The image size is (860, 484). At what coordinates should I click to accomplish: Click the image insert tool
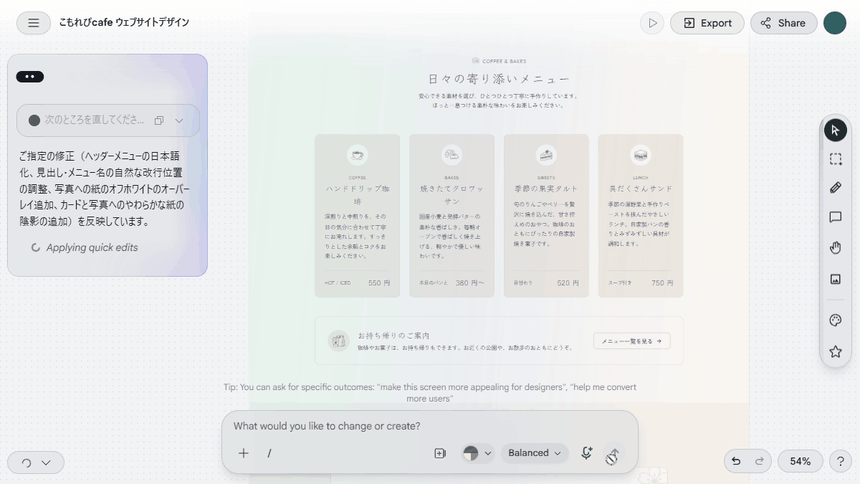point(835,279)
